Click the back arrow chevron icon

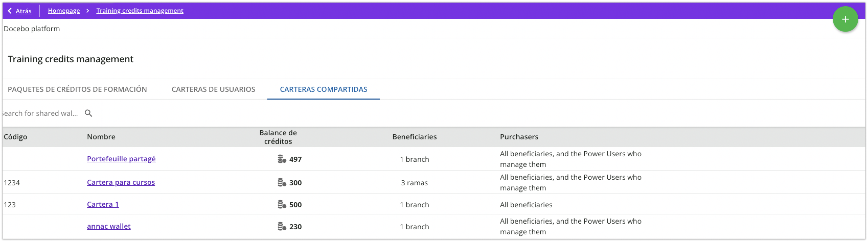(x=10, y=11)
